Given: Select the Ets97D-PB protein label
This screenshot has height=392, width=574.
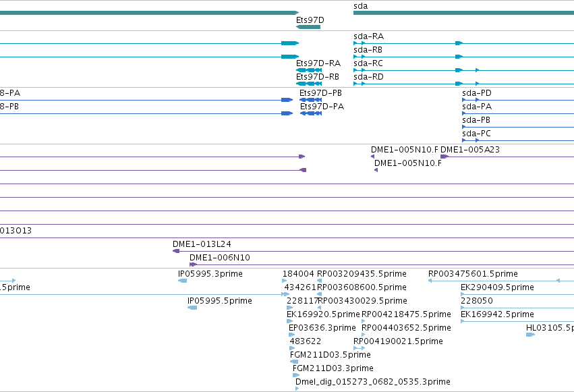Looking at the screenshot, I should click(320, 93).
